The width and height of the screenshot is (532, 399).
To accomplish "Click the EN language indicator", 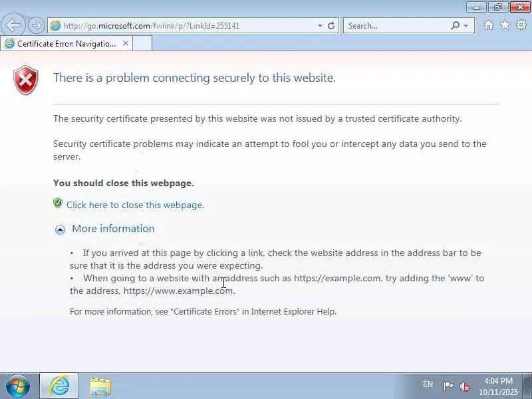I will pos(428,384).
